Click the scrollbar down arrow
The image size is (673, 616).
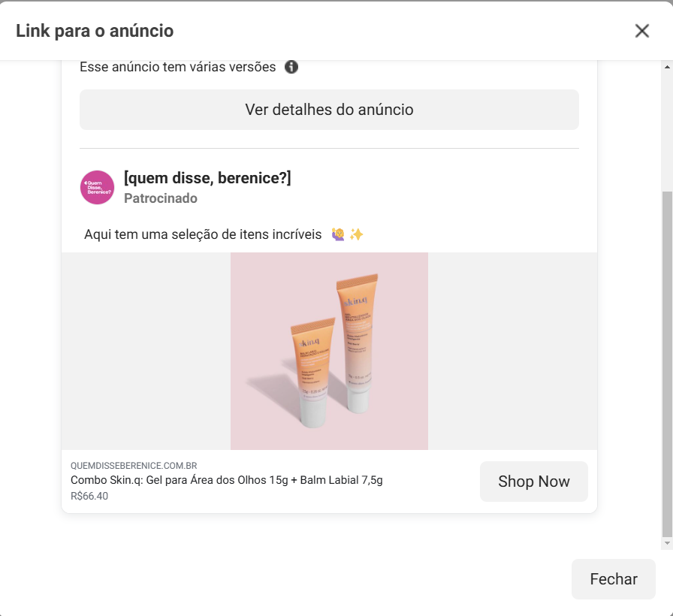tap(667, 543)
